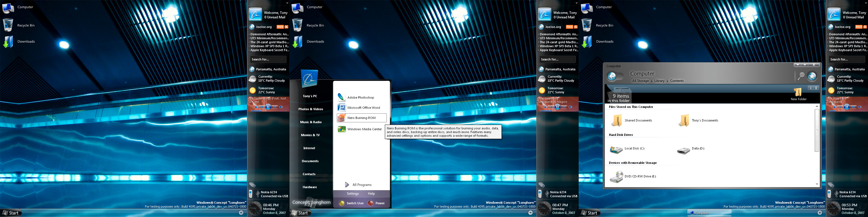Click the magnifier search icon in Computer window
868x217 pixels.
pyautogui.click(x=801, y=77)
